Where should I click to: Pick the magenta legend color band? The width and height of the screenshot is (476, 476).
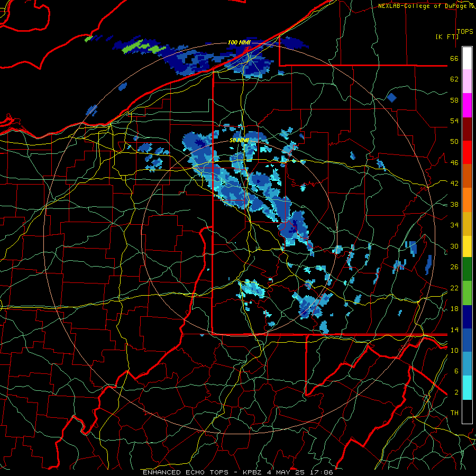point(467,105)
